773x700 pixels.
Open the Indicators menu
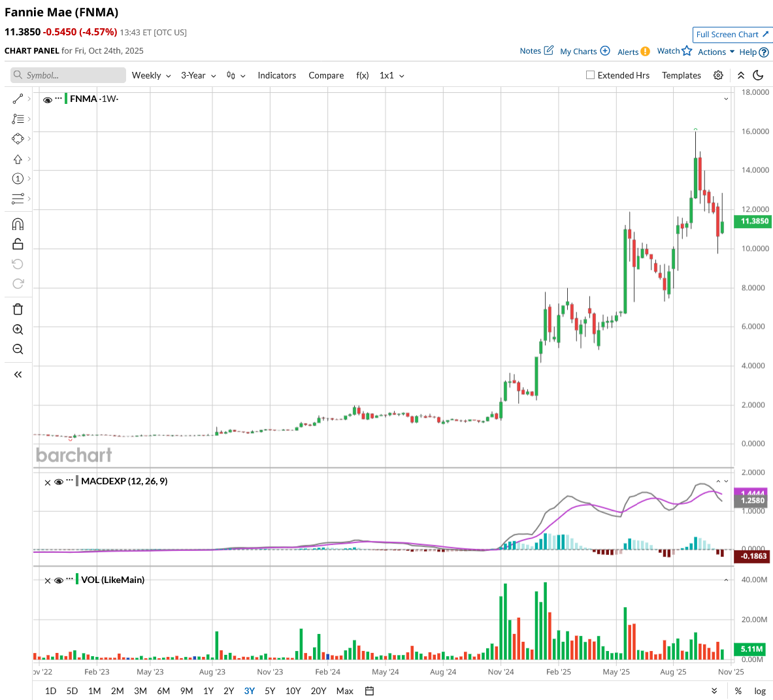click(x=276, y=75)
